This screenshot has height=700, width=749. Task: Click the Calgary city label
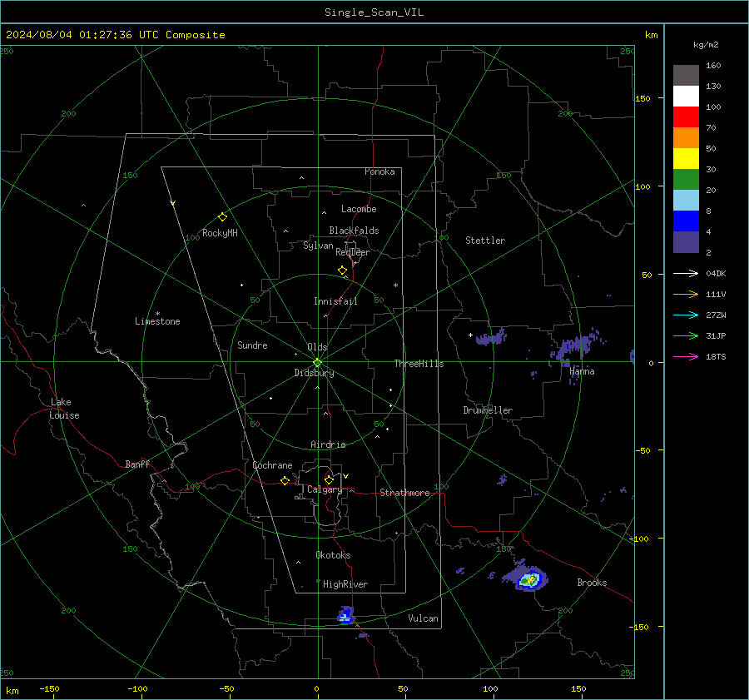pyautogui.click(x=325, y=489)
